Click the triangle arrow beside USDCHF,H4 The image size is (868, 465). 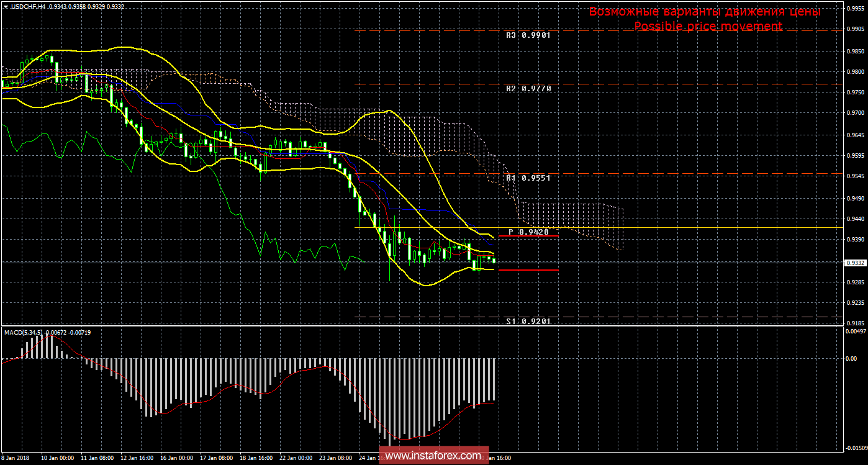tap(5, 6)
